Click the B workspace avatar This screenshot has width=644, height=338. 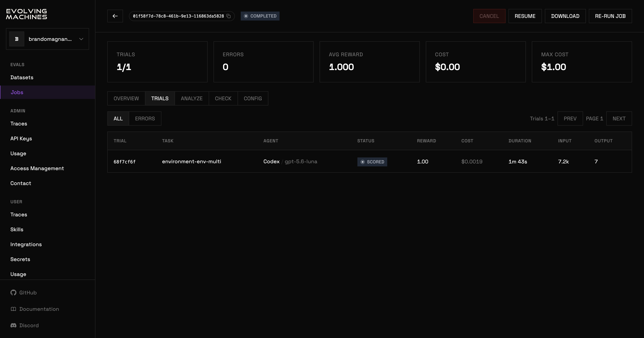17,39
